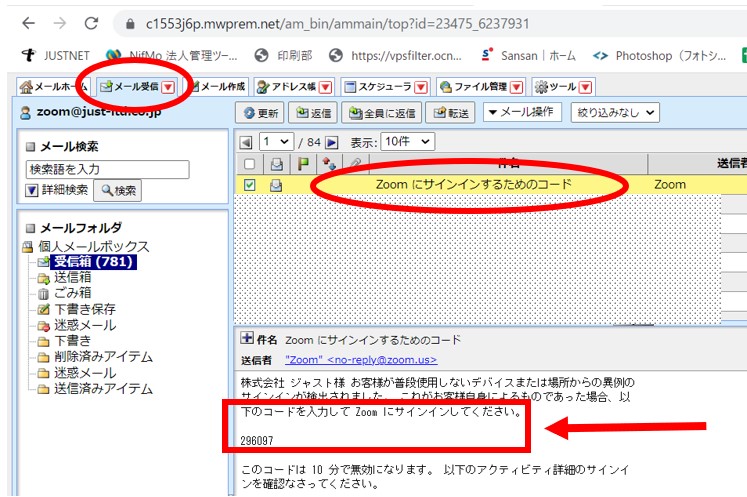Click 転送 forward button
747x497 pixels.
point(450,113)
